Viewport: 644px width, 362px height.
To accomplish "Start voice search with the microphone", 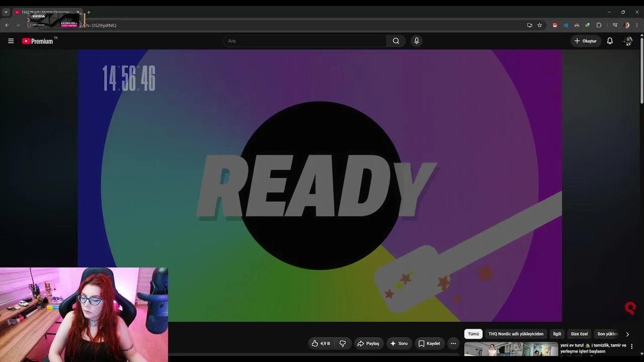I will (416, 41).
